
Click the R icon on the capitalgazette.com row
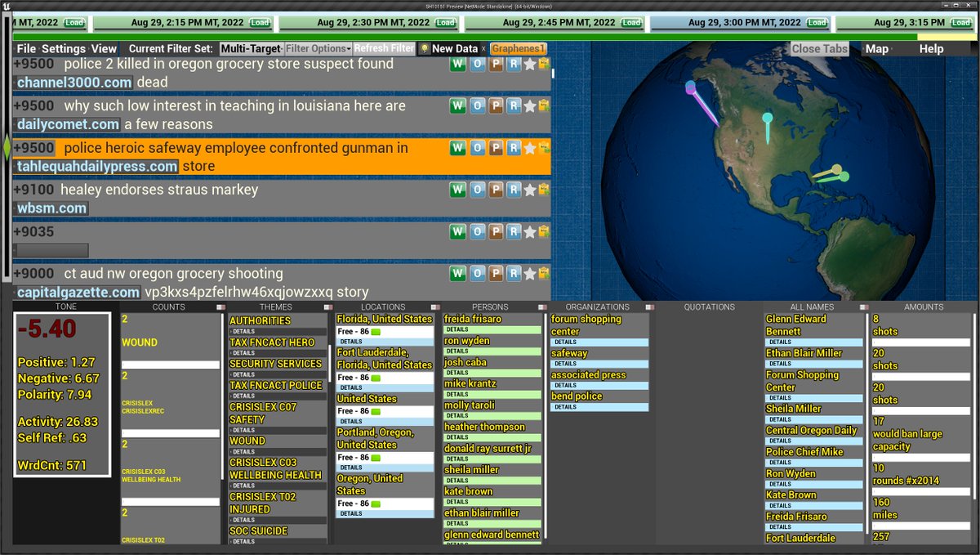[x=513, y=273]
